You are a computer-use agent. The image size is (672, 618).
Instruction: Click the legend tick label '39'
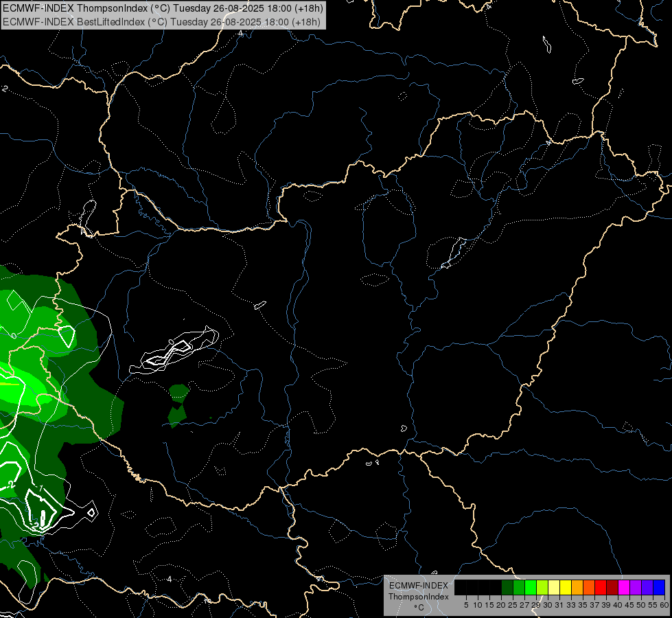click(606, 605)
